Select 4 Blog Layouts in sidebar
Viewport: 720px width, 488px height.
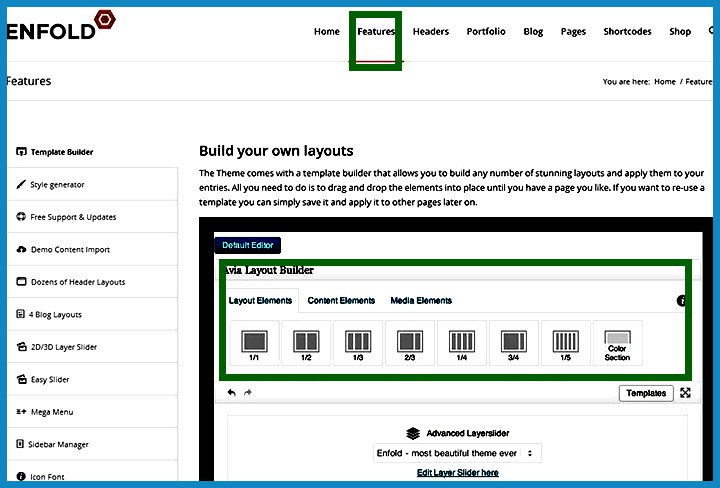(92, 314)
